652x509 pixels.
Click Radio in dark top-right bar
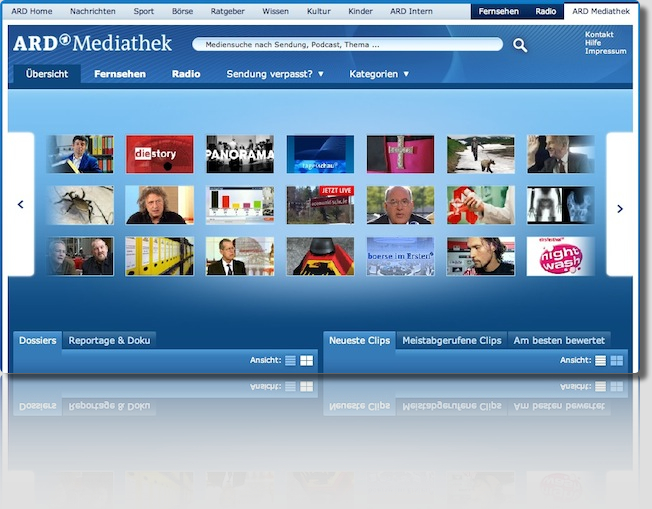pos(546,11)
